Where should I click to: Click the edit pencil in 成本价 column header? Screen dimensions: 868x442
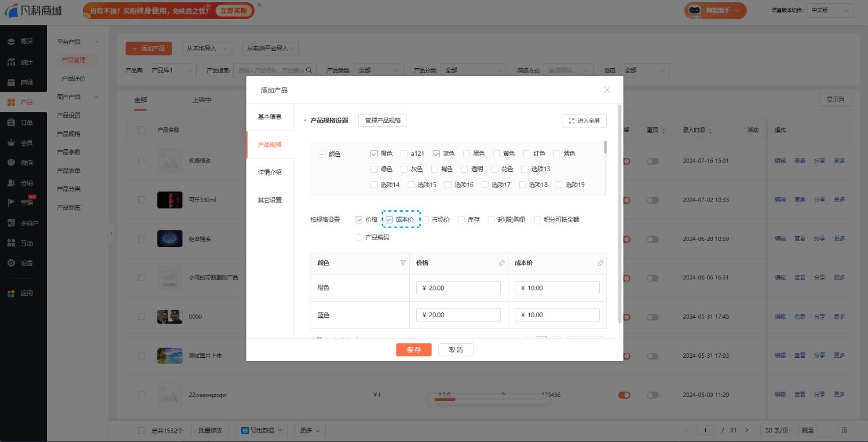click(600, 263)
